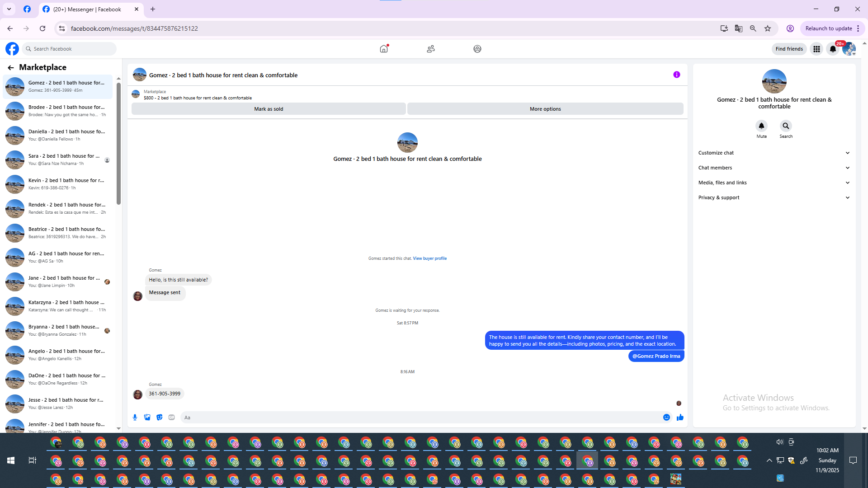Open Jesse conversation in chat list

pyautogui.click(x=58, y=404)
